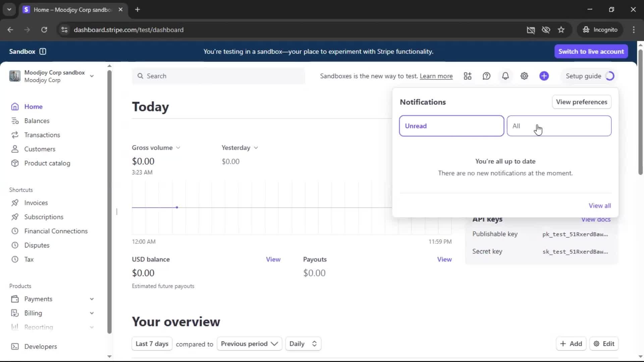The height and width of the screenshot is (362, 644).
Task: Select the Unread notifications filter
Action: pos(451,126)
